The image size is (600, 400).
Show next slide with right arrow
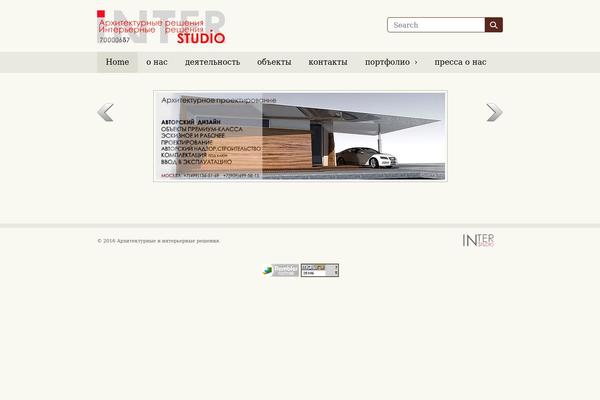(x=494, y=112)
